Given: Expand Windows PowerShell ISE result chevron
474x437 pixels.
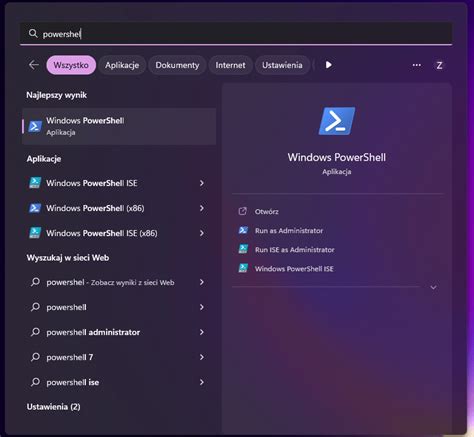Looking at the screenshot, I should click(202, 183).
